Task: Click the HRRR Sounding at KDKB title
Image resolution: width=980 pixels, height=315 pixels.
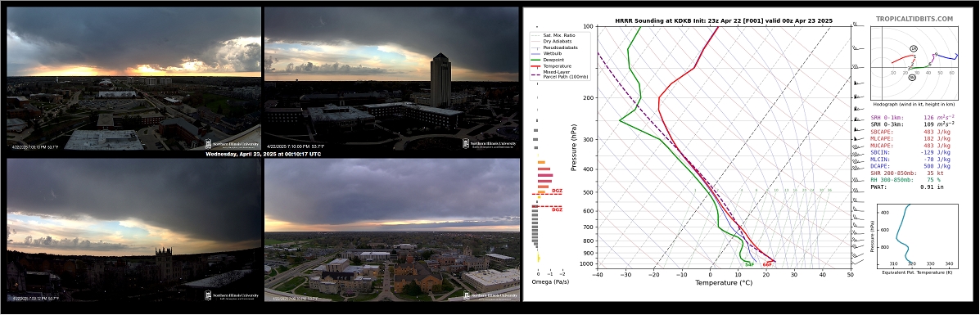Action: [x=723, y=20]
